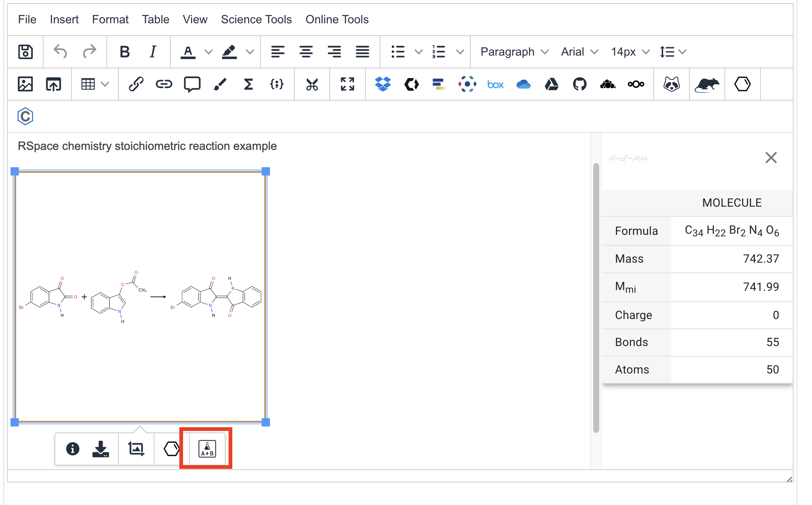Image resolution: width=812 pixels, height=505 pixels.
Task: Open the Arial font family dropdown
Action: click(579, 52)
